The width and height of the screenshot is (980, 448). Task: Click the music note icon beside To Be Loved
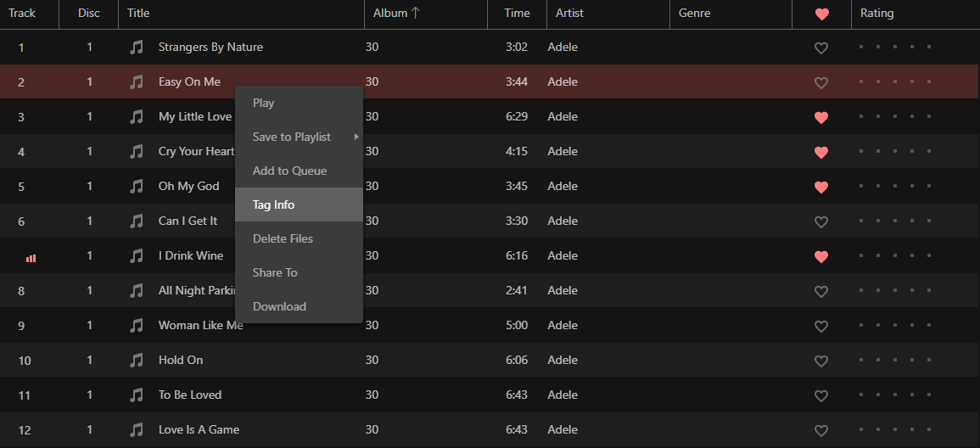[137, 395]
